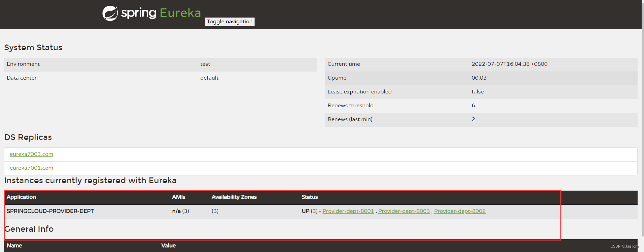Select the Environment label cell
644x252 pixels.
pos(23,64)
